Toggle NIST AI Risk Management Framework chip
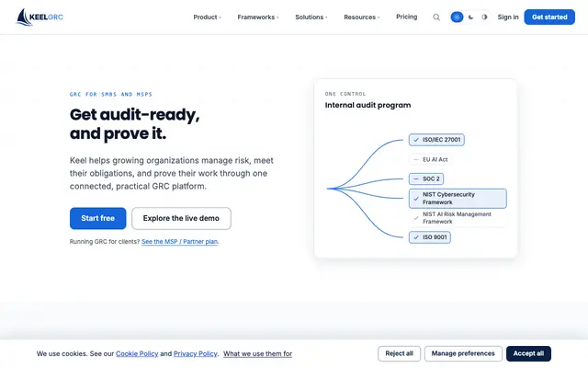 click(458, 218)
